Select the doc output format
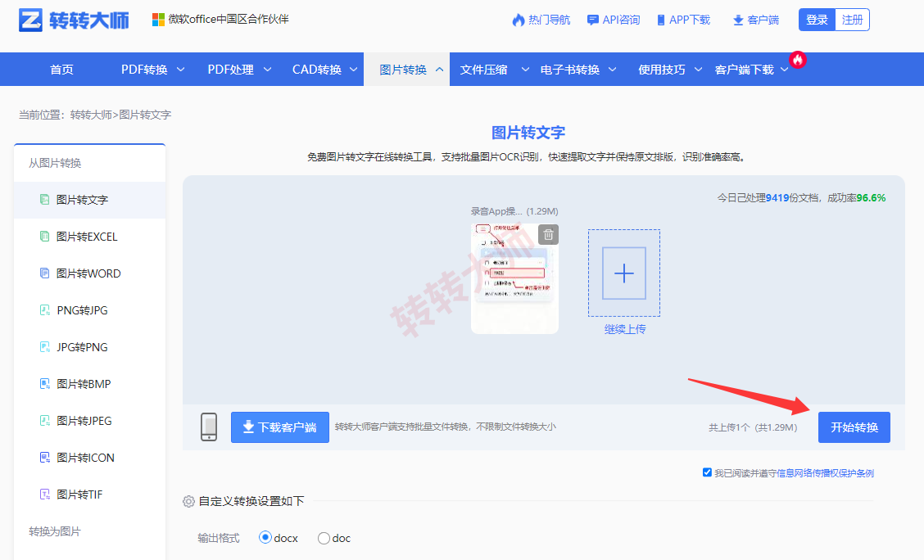The image size is (924, 560). pos(324,538)
